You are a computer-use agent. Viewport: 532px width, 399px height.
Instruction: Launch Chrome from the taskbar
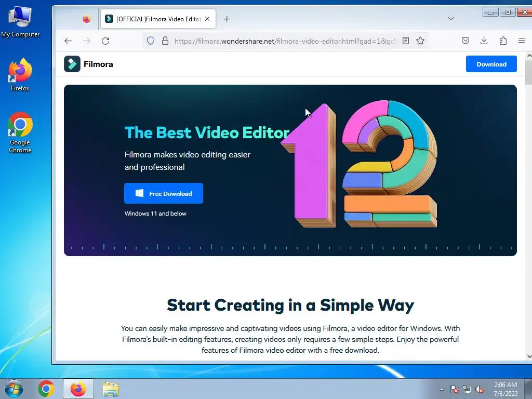point(46,389)
